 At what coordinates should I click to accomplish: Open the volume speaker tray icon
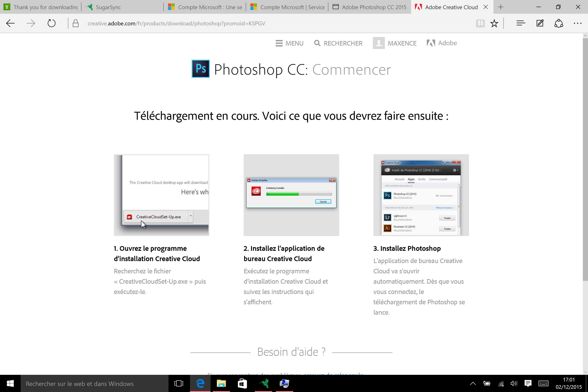pyautogui.click(x=514, y=383)
